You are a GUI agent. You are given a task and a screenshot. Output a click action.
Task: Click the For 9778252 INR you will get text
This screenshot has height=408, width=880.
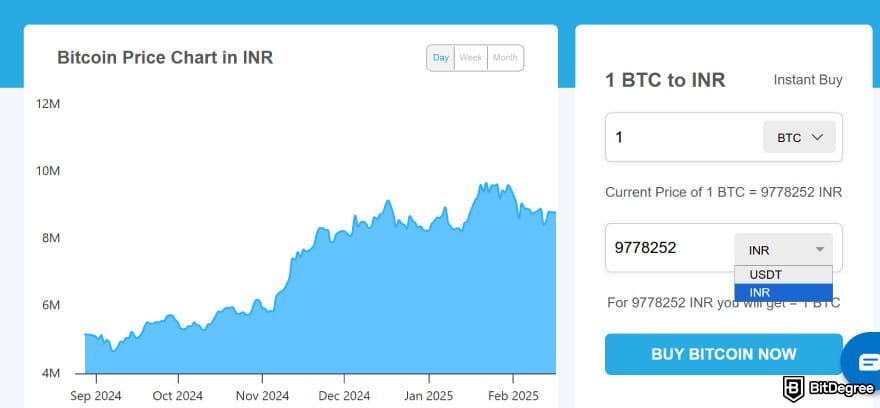(723, 303)
